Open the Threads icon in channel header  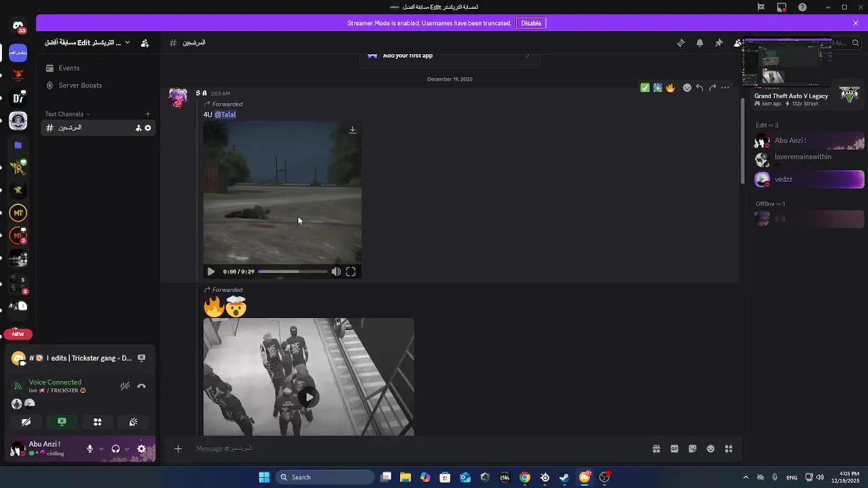click(x=681, y=43)
